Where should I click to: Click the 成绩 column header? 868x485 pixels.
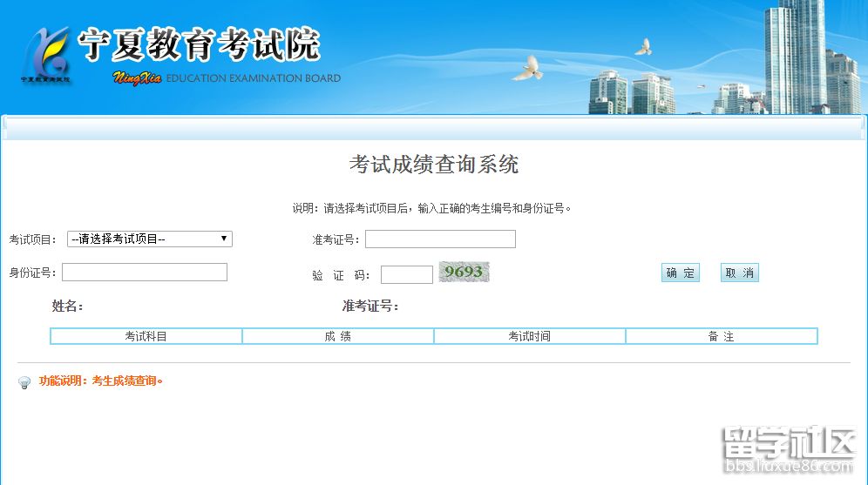click(x=338, y=336)
